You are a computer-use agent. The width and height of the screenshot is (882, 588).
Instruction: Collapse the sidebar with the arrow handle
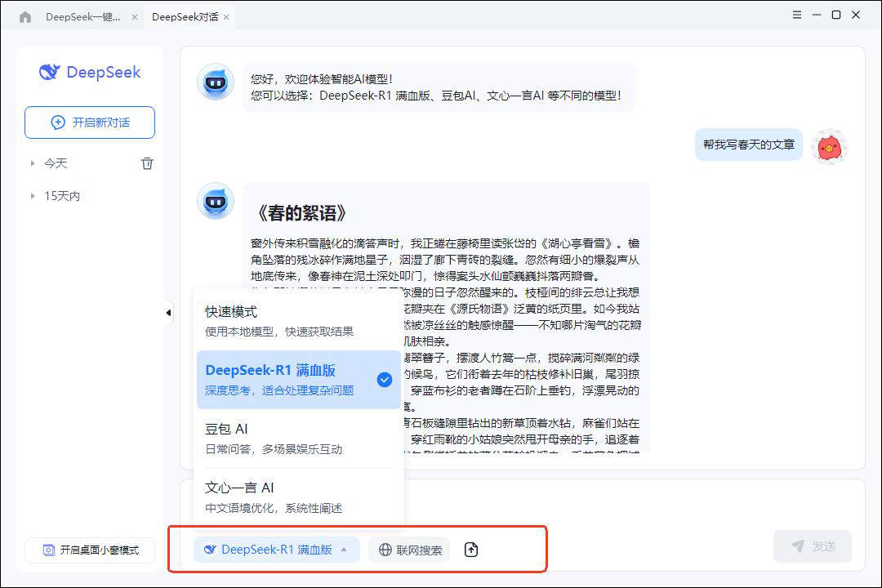(169, 312)
